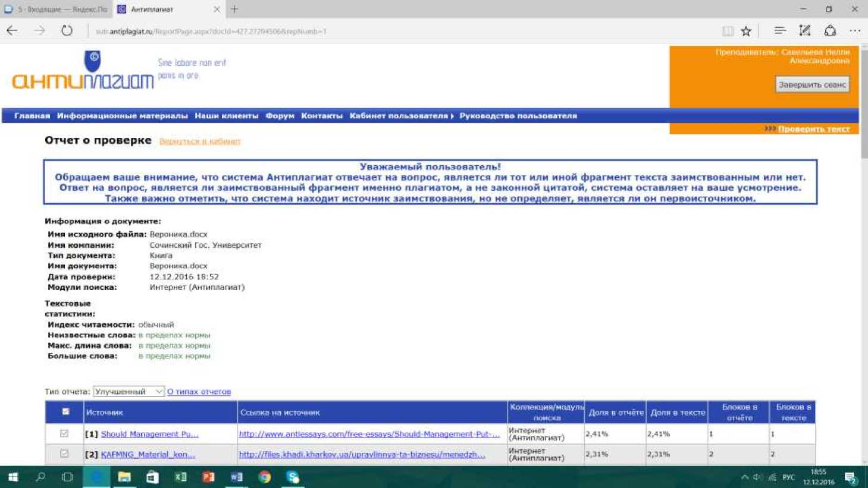The width and height of the screenshot is (868, 488).
Task: Click the browser forward arrow
Action: [39, 31]
